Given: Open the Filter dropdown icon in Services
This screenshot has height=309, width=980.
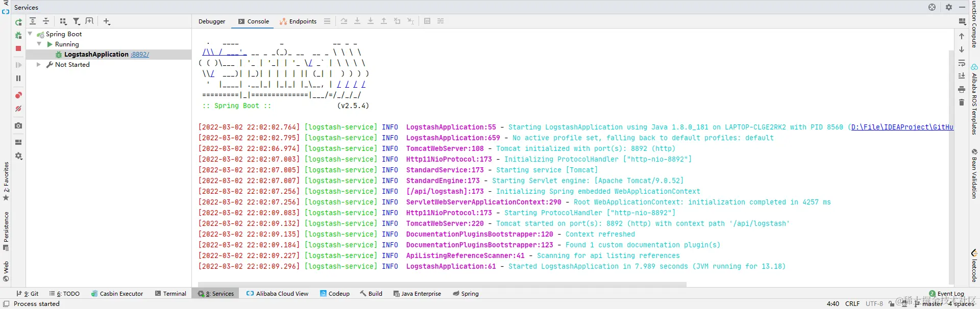Looking at the screenshot, I should (77, 21).
